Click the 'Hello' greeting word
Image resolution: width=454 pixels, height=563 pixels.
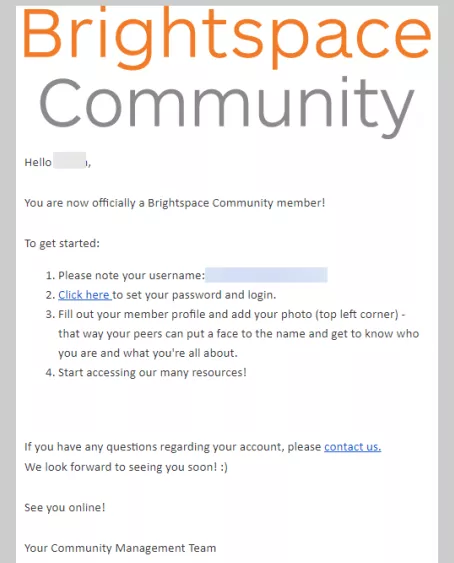(x=38, y=162)
